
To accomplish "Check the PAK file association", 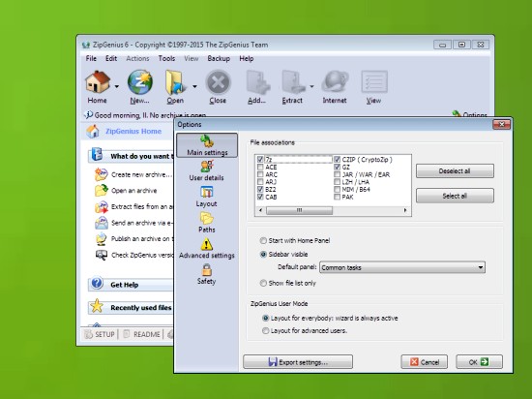I will (337, 197).
